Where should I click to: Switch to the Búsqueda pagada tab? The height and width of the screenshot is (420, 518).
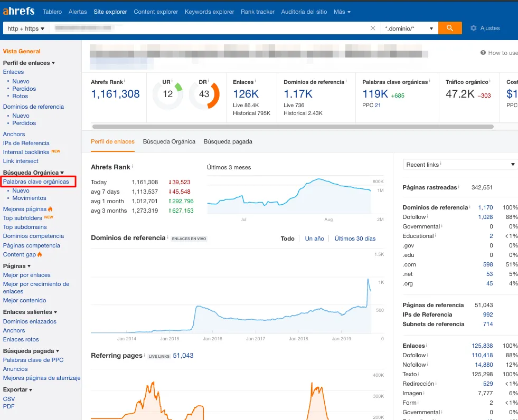(228, 141)
